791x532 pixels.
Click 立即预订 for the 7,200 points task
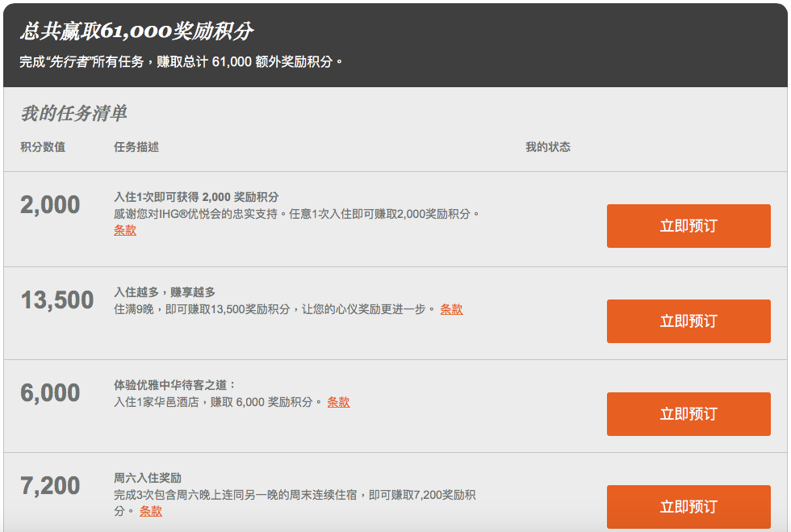click(x=688, y=507)
